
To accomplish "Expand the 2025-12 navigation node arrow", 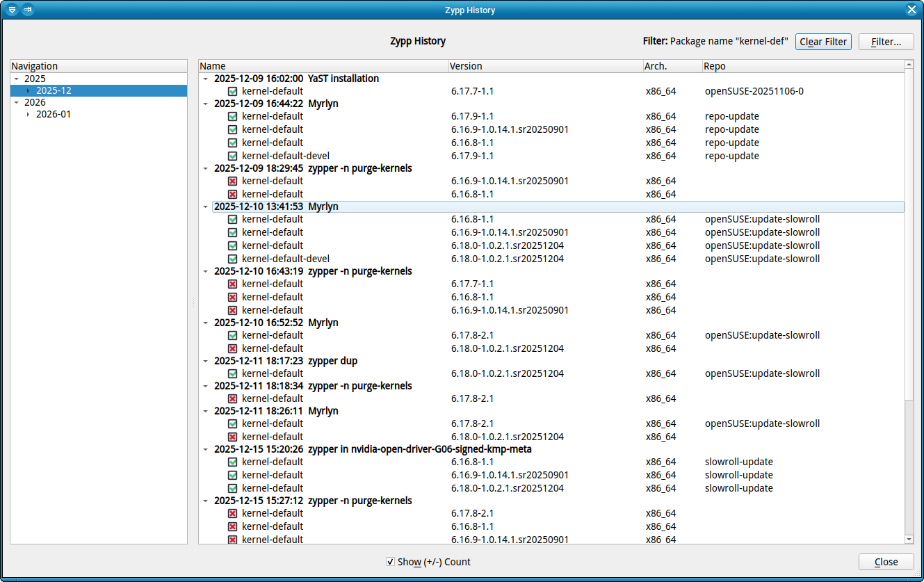I will click(28, 90).
